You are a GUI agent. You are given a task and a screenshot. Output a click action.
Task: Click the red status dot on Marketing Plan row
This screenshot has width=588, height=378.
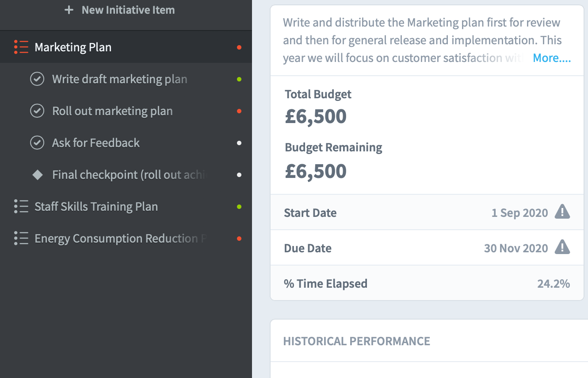(x=239, y=47)
